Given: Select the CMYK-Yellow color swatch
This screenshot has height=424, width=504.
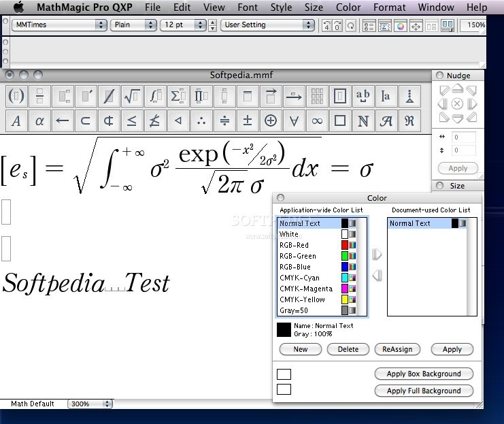Looking at the screenshot, I should point(345,299).
